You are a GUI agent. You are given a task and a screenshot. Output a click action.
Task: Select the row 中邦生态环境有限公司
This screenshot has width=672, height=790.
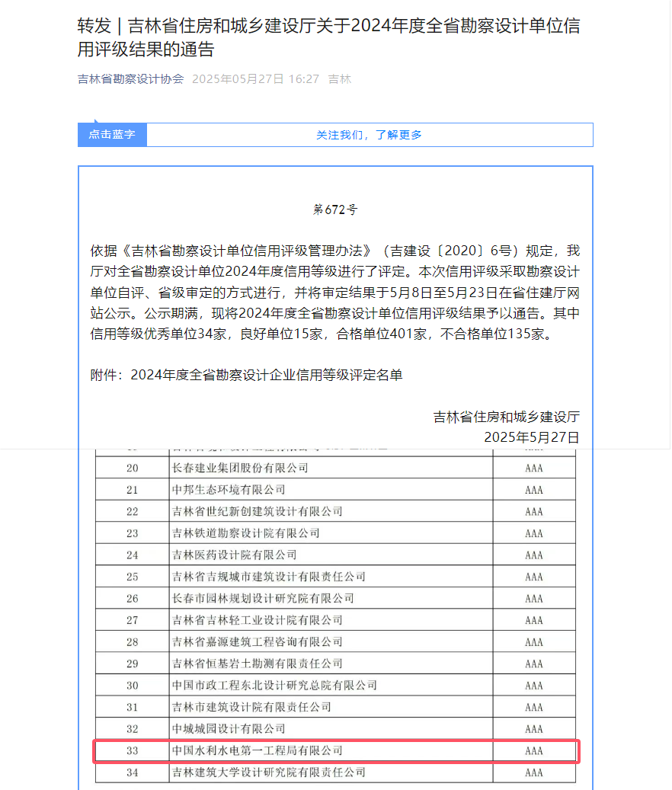pos(335,490)
